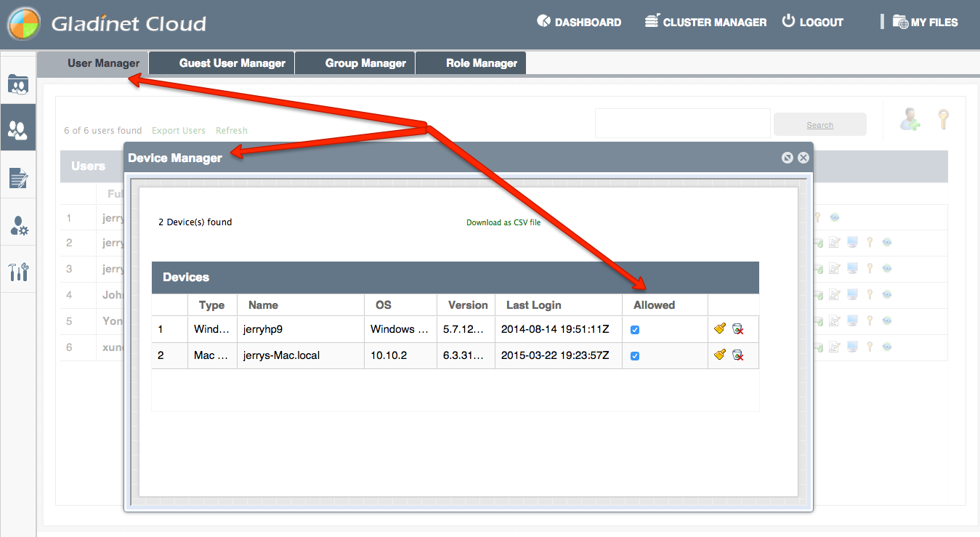Click the add new user icon
980x537 pixels.
910,119
